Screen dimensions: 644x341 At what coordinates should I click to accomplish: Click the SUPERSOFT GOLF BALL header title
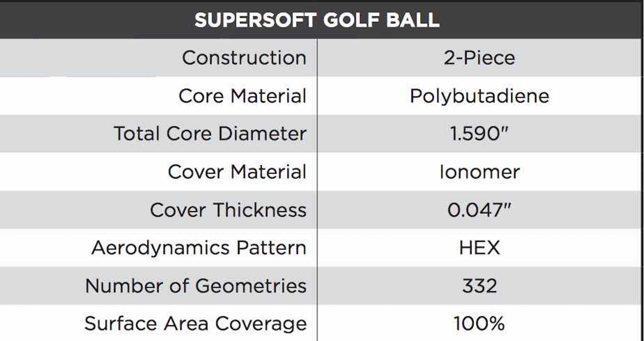(x=317, y=20)
